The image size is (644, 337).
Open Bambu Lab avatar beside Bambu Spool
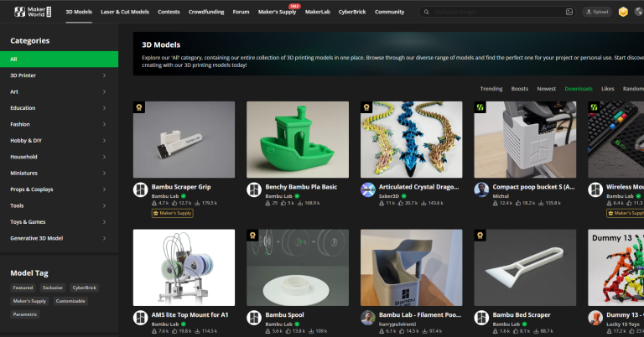coord(254,318)
